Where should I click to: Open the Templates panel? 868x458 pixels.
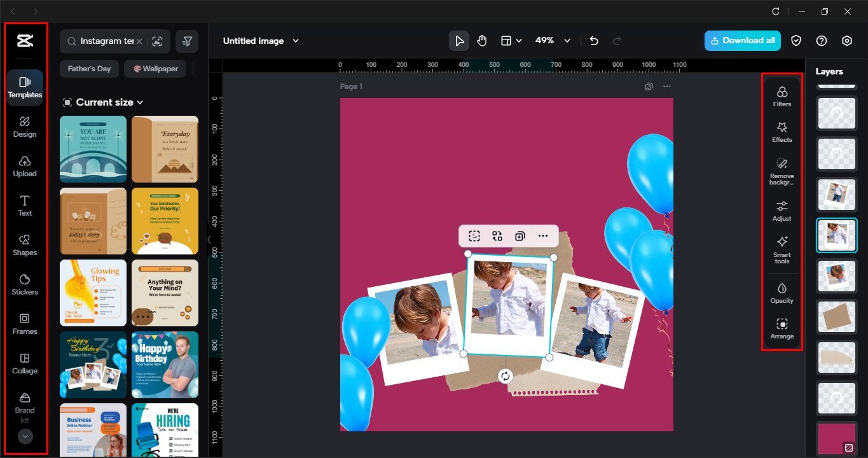click(x=24, y=87)
